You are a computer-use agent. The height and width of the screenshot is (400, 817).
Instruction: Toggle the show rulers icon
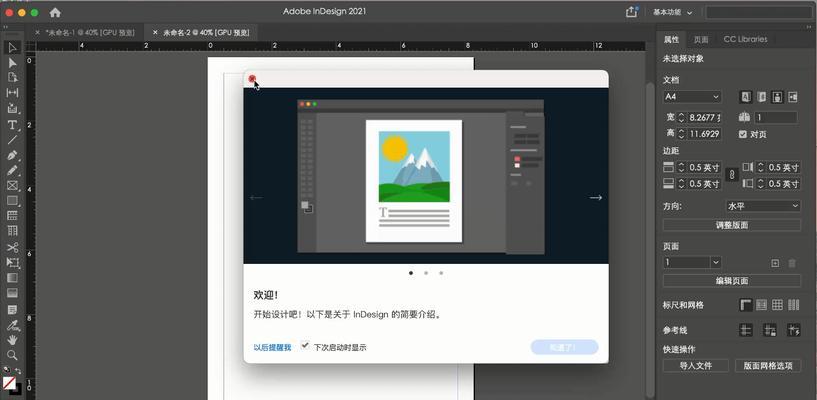pyautogui.click(x=746, y=305)
